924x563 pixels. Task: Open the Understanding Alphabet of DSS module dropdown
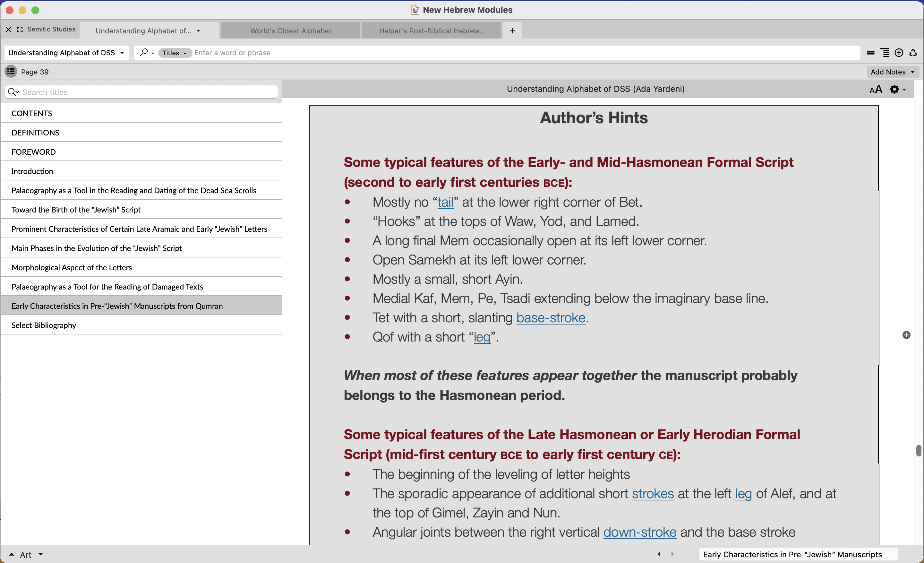click(66, 53)
